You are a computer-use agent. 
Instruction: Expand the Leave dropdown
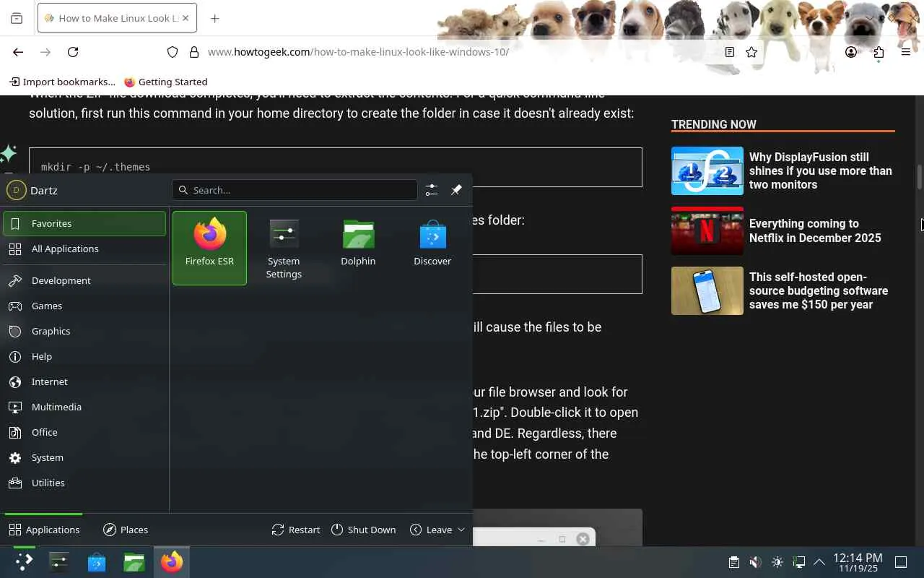pyautogui.click(x=437, y=530)
